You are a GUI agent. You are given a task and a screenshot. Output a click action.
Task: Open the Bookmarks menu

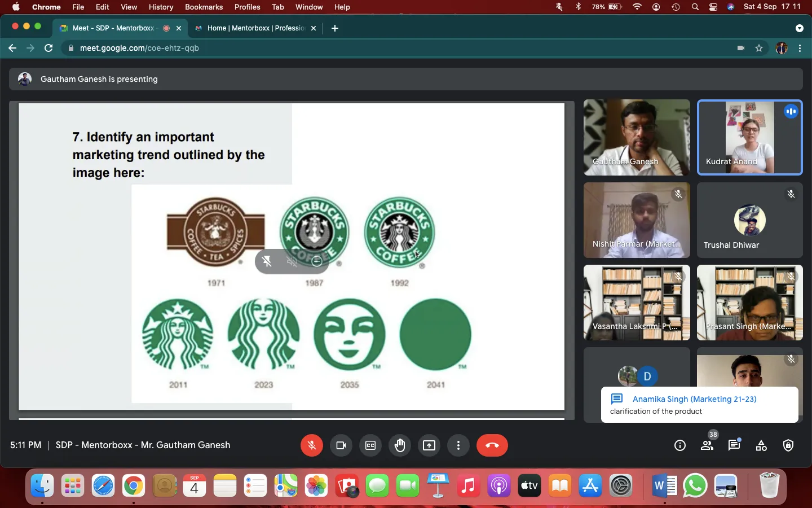point(204,7)
